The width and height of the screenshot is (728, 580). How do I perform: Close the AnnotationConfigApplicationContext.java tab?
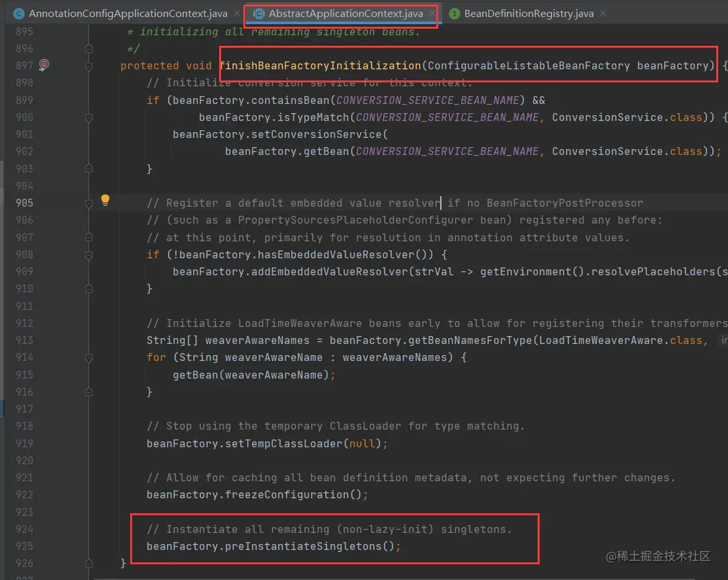[236, 14]
